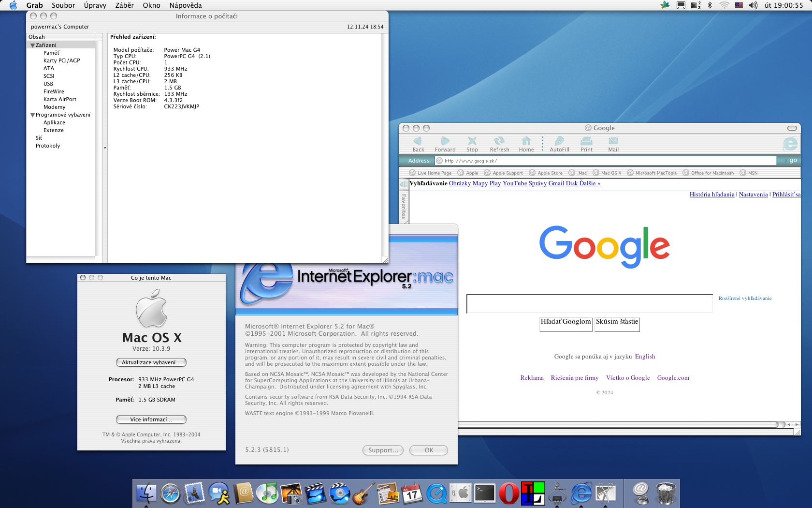Launch Opera browser from the Dock

pyautogui.click(x=509, y=493)
